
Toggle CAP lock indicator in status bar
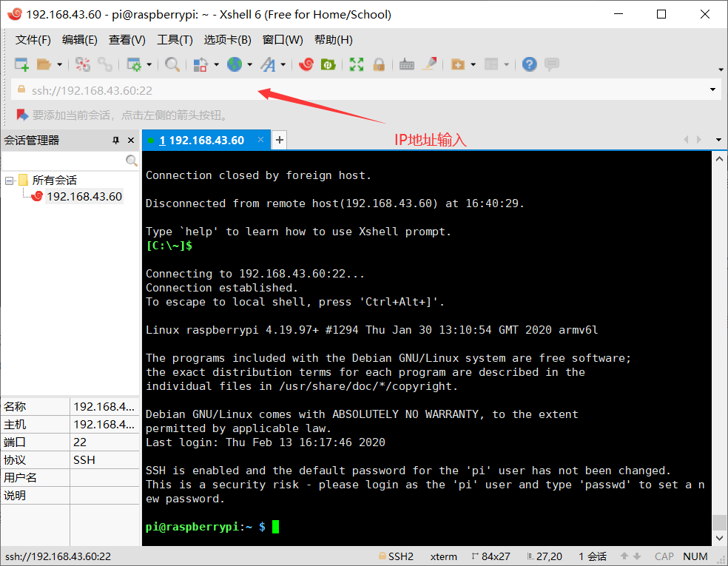664,556
